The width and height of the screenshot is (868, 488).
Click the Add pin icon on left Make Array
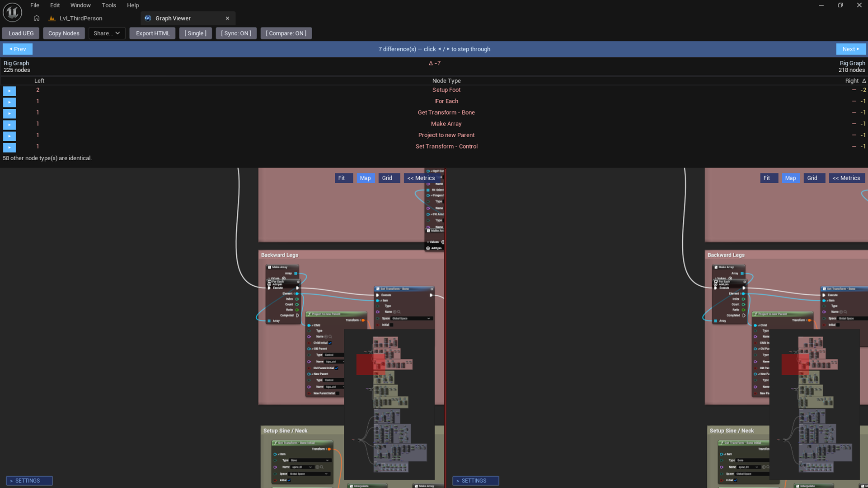point(269,284)
